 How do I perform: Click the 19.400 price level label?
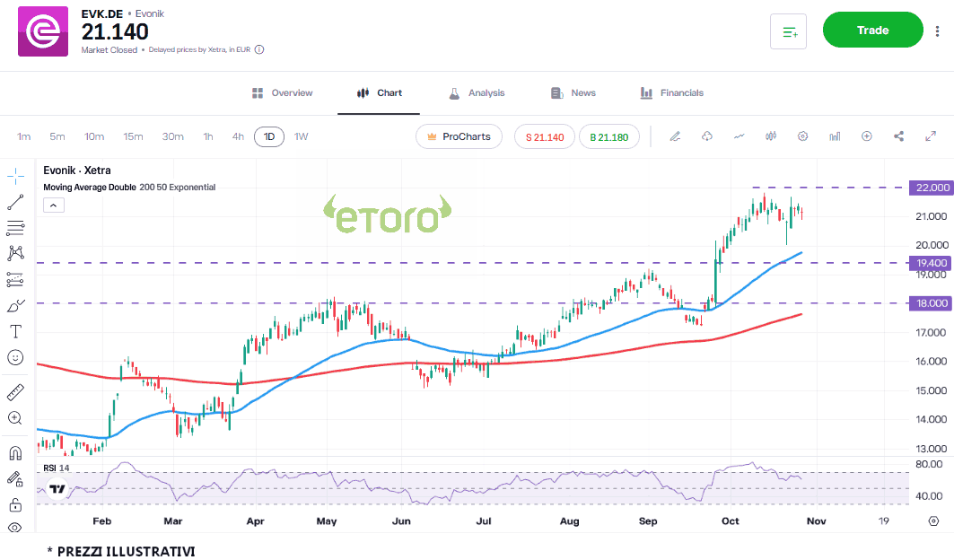931,263
